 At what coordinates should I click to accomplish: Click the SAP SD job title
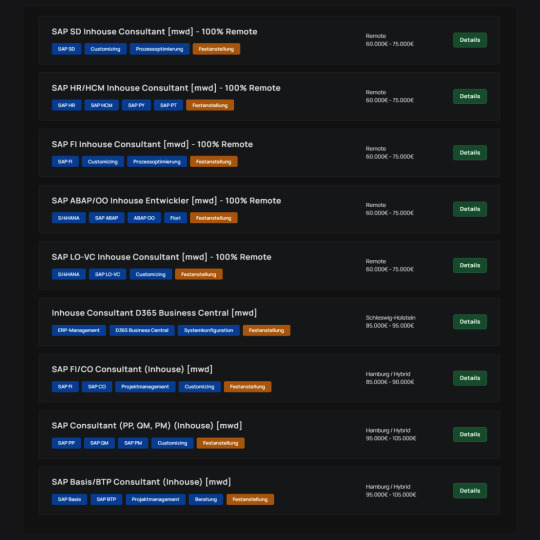(154, 32)
